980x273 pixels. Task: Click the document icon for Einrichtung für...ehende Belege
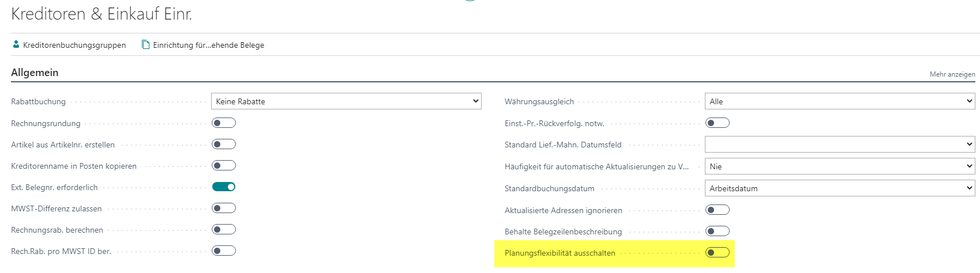(x=145, y=44)
